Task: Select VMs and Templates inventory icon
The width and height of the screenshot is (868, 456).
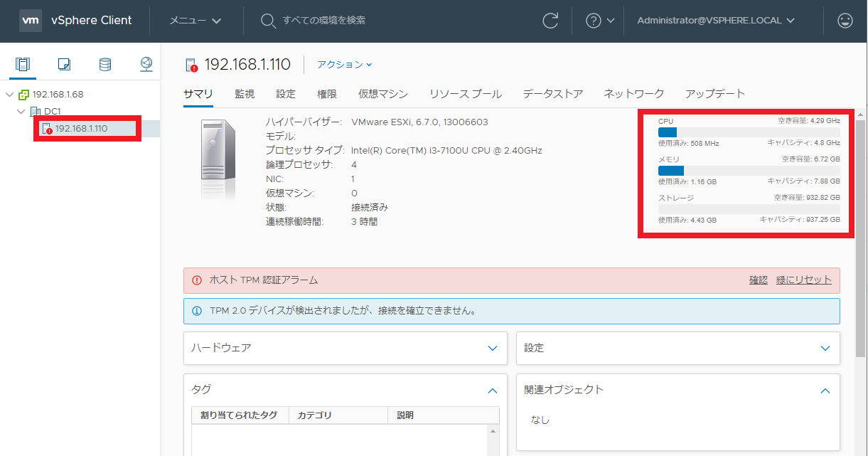Action: pyautogui.click(x=64, y=65)
